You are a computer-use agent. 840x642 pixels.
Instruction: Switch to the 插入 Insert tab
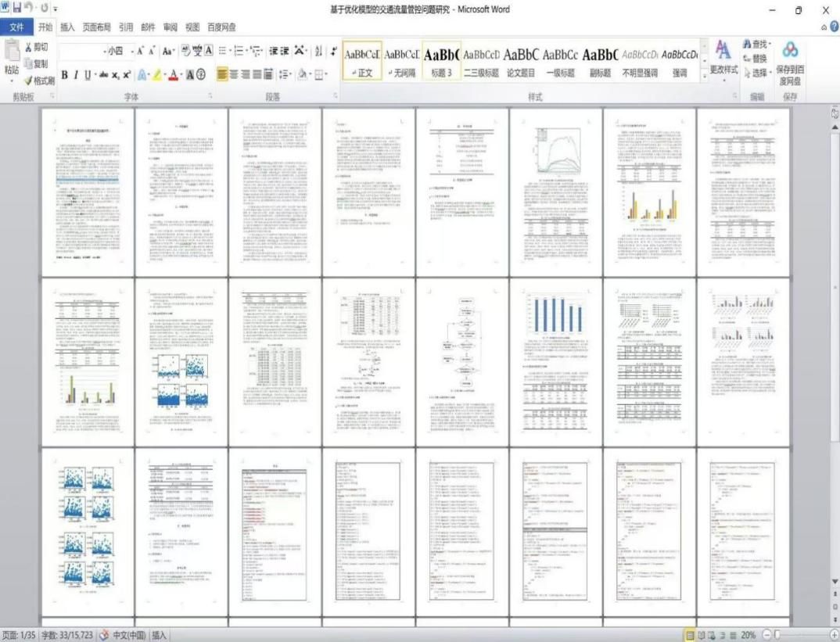67,27
